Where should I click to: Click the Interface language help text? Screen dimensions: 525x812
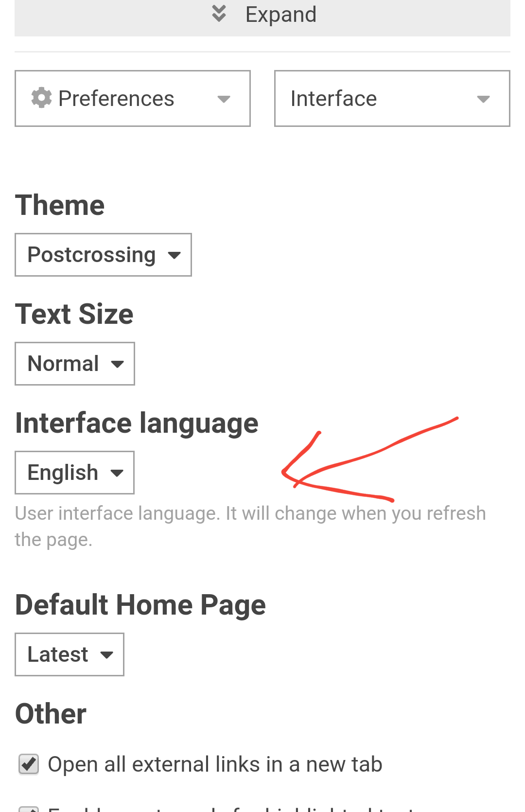(250, 527)
